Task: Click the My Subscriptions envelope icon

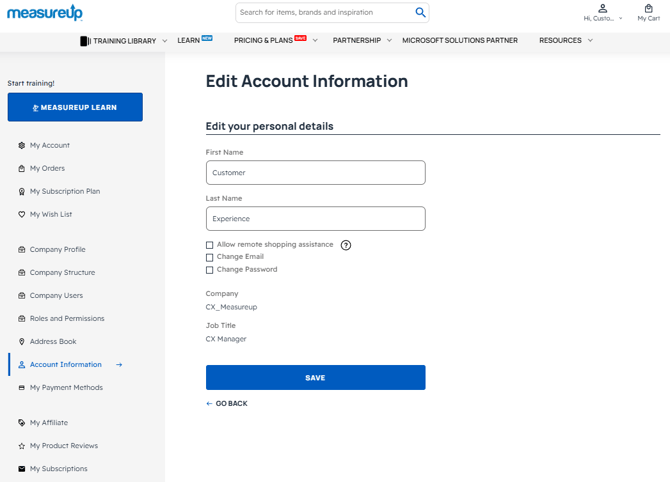Action: (x=22, y=469)
